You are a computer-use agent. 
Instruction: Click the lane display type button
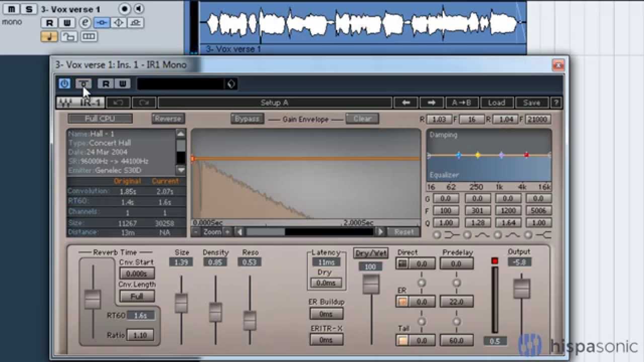(x=88, y=36)
